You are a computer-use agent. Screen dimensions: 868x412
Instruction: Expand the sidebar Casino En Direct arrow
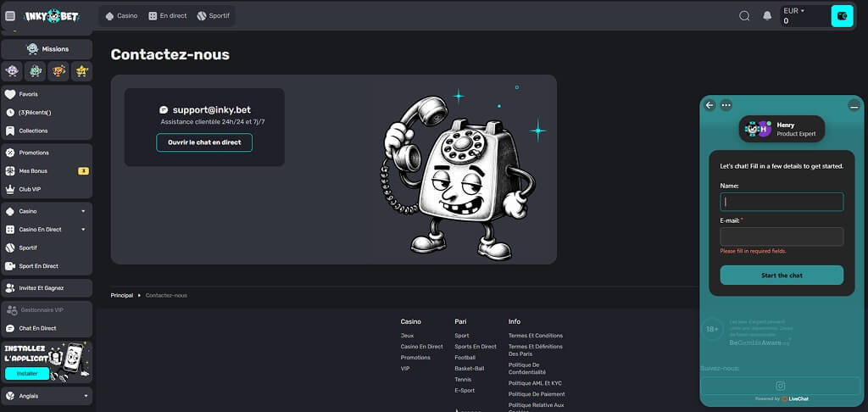tap(84, 229)
